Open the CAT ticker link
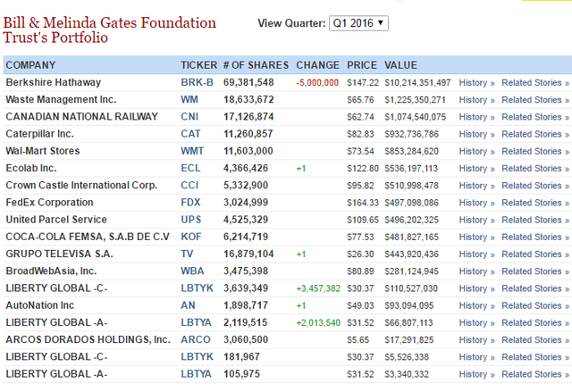The image size is (572, 392). pos(190,134)
